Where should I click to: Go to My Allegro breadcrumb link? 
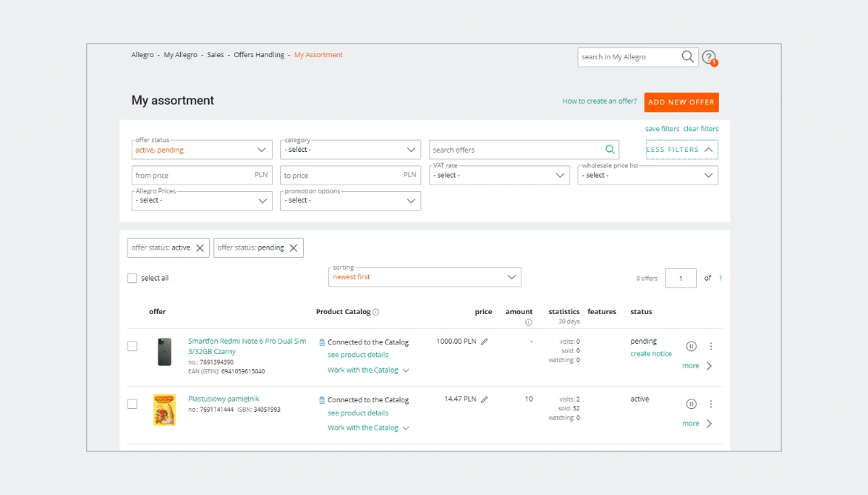point(180,55)
